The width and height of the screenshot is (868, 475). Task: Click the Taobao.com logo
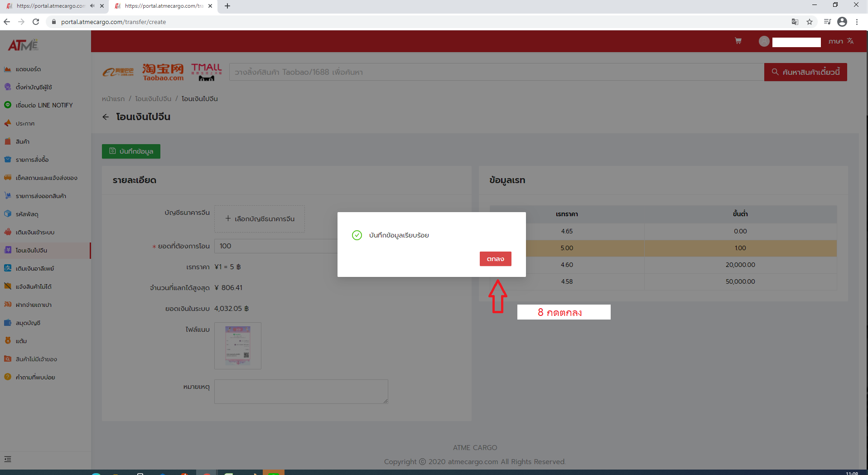click(x=163, y=72)
